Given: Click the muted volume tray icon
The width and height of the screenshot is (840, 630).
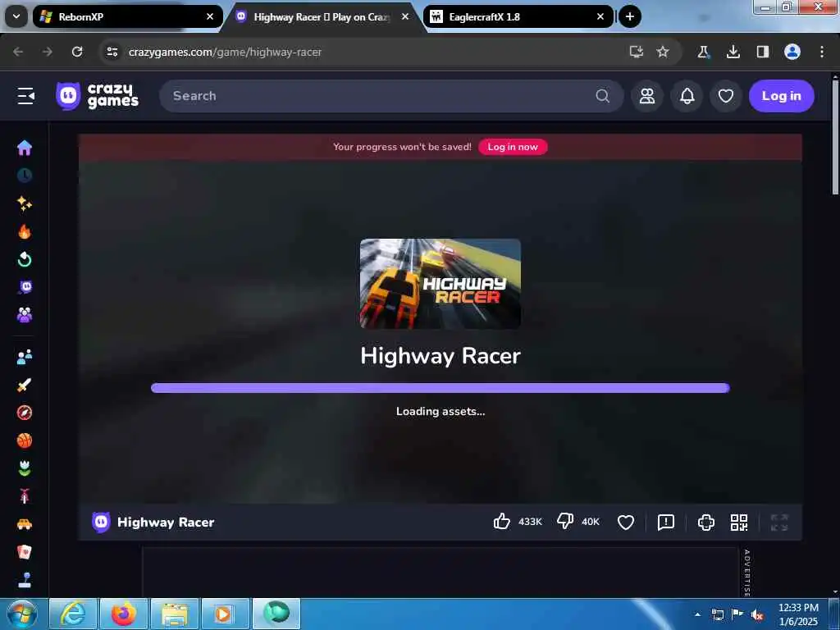Looking at the screenshot, I should click(757, 615).
